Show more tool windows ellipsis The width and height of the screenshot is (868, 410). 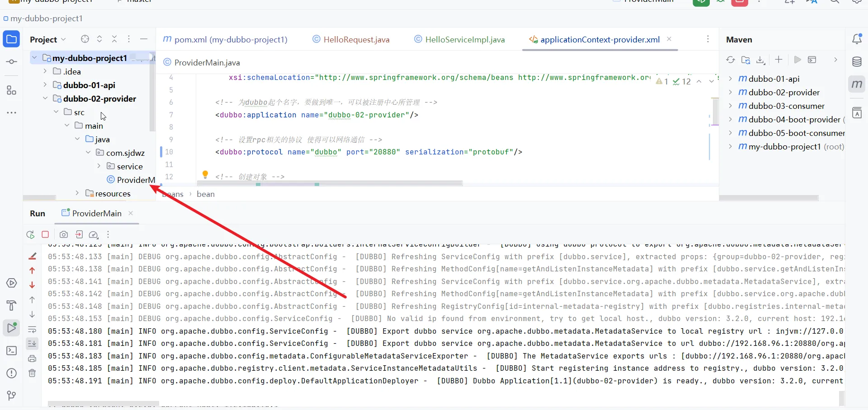click(x=11, y=112)
